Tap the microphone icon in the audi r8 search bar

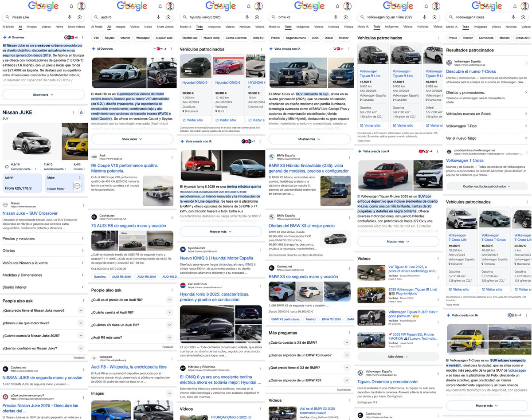pos(158,17)
